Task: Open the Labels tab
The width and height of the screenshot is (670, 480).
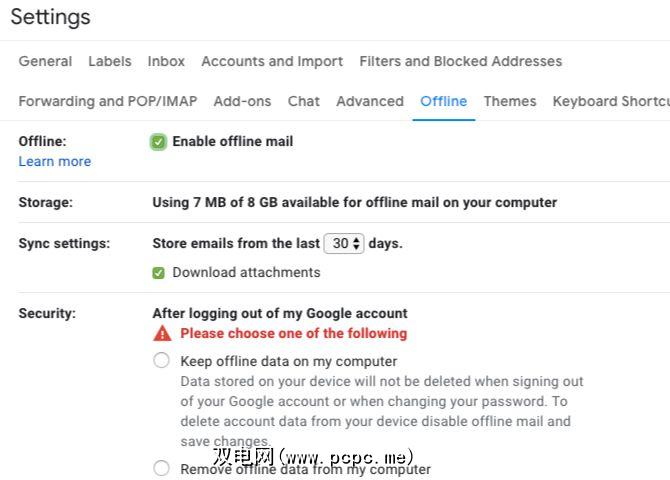Action: tap(109, 61)
